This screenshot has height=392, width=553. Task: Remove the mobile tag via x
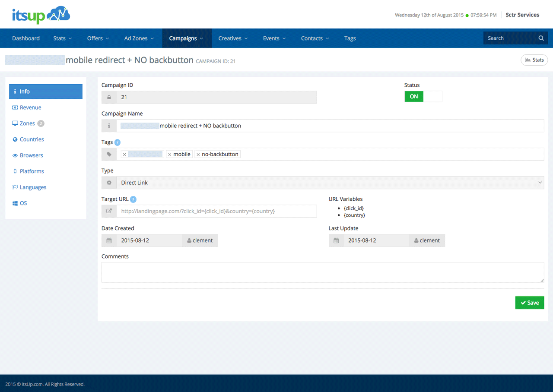pos(170,155)
